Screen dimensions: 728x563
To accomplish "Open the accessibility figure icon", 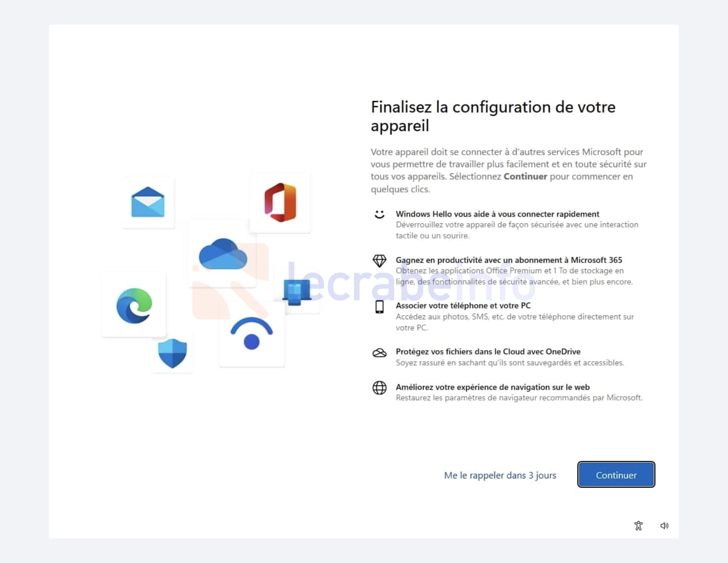I will tap(638, 525).
